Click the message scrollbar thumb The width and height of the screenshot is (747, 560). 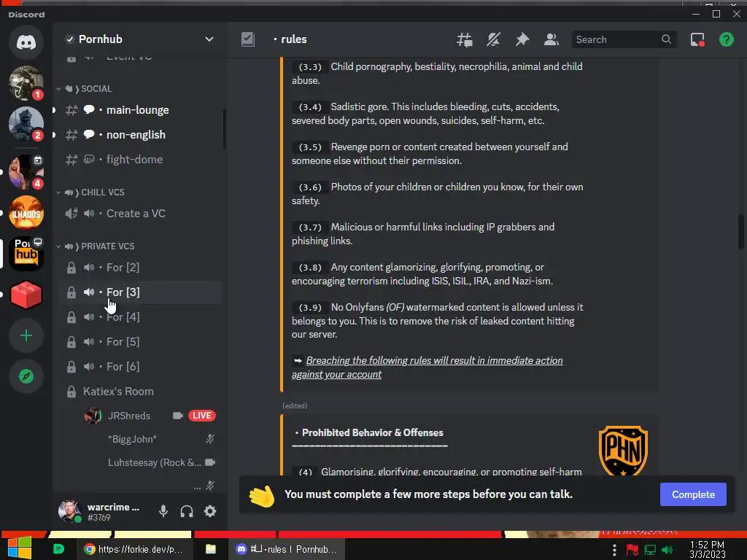pyautogui.click(x=741, y=232)
